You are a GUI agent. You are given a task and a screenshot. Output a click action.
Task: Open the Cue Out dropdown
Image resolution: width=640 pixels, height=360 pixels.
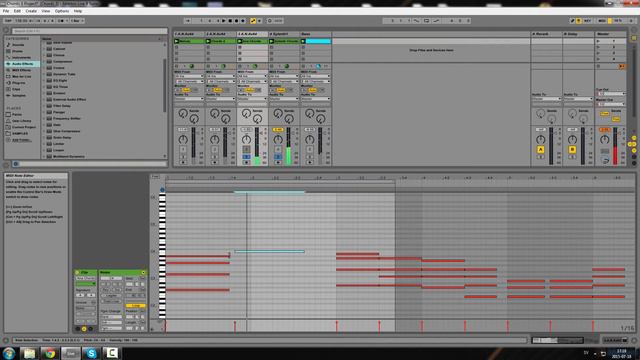pyautogui.click(x=611, y=94)
